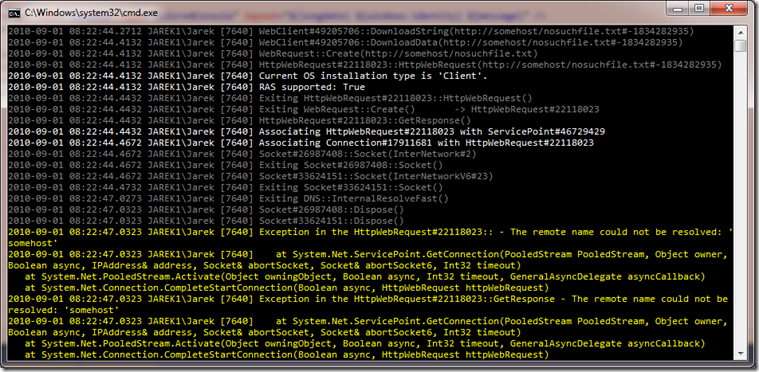Click 'Exiting HttpWebRequest#22118023::HttpWebRequest()' line
The height and width of the screenshot is (372, 759).
click(x=270, y=98)
